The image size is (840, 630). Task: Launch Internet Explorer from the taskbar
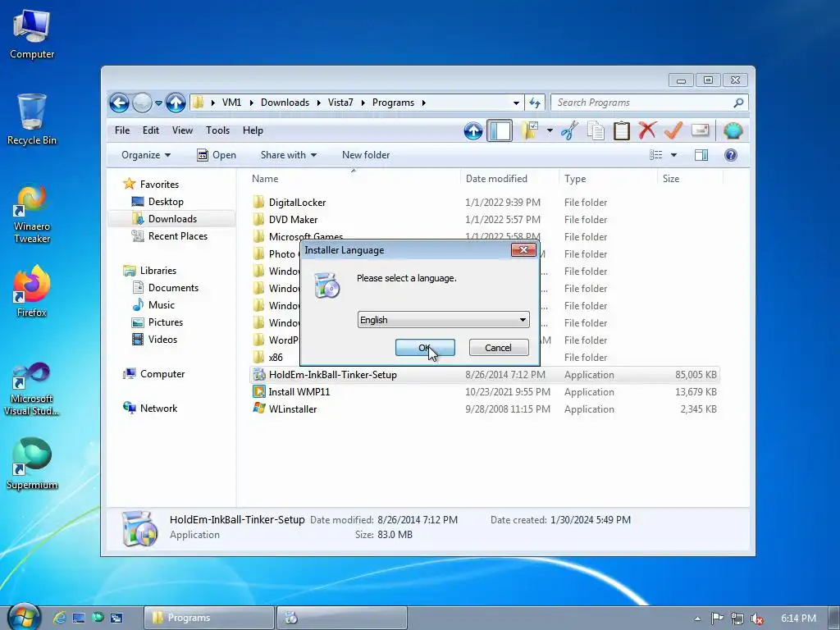[59, 618]
